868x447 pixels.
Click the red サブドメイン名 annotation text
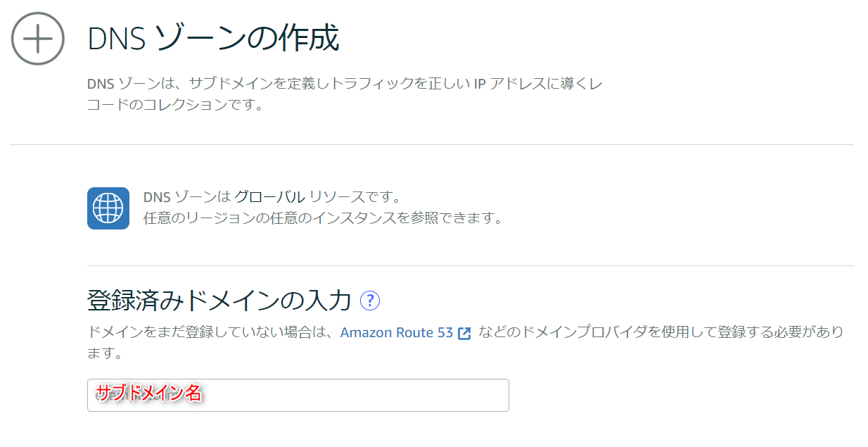[x=148, y=393]
